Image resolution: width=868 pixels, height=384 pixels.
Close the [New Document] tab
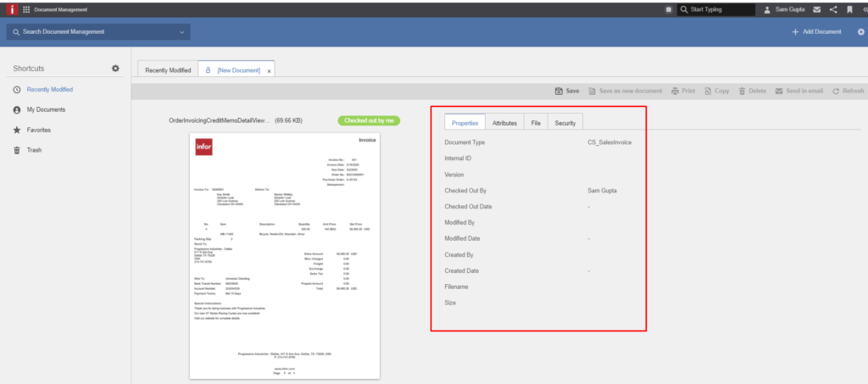(269, 71)
